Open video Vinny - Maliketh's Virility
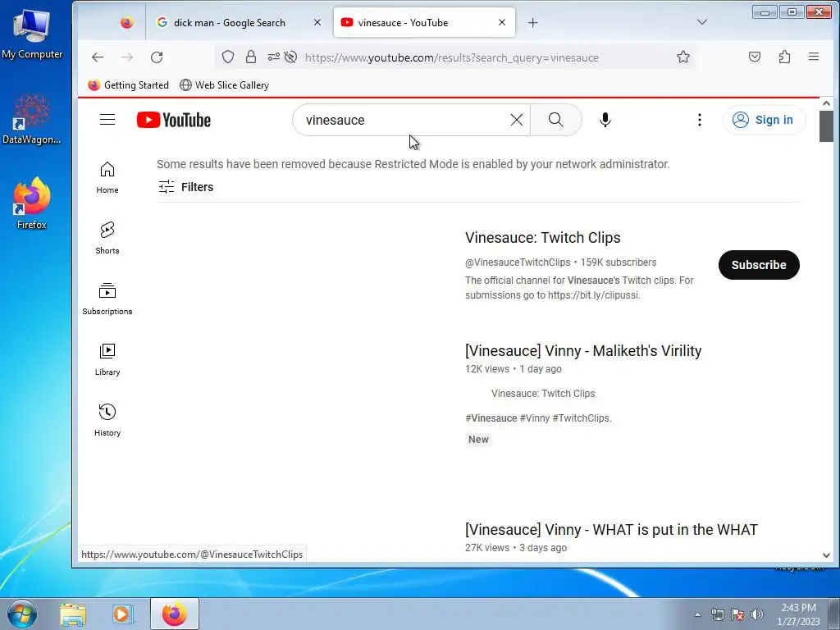This screenshot has width=840, height=630. [583, 350]
